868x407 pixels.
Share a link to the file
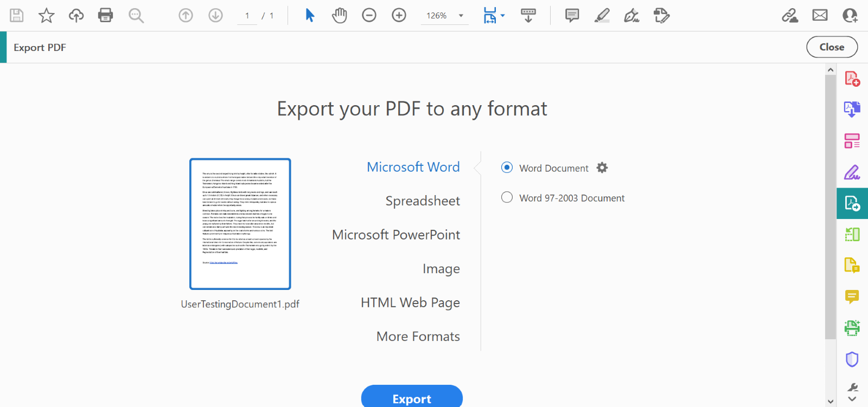click(790, 15)
